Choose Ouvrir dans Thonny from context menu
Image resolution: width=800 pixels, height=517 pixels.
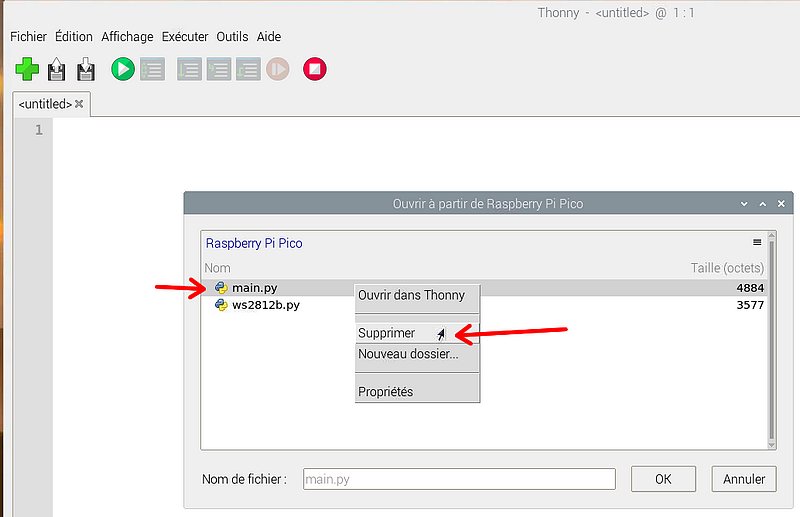417,296
